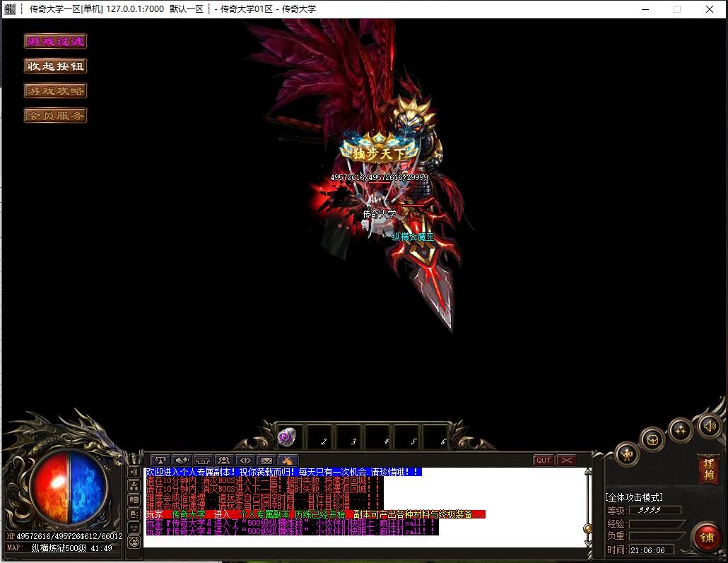This screenshot has width=728, height=563.
Task: Click the game window icon in title bar
Action: coord(10,8)
